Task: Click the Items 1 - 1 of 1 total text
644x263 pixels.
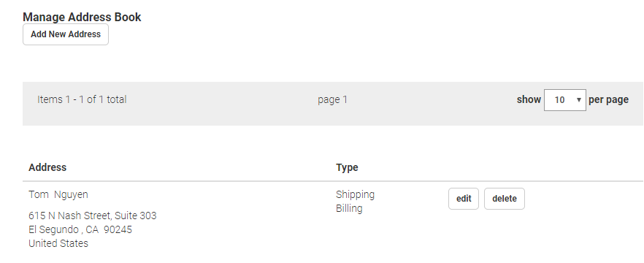Action: [82, 99]
